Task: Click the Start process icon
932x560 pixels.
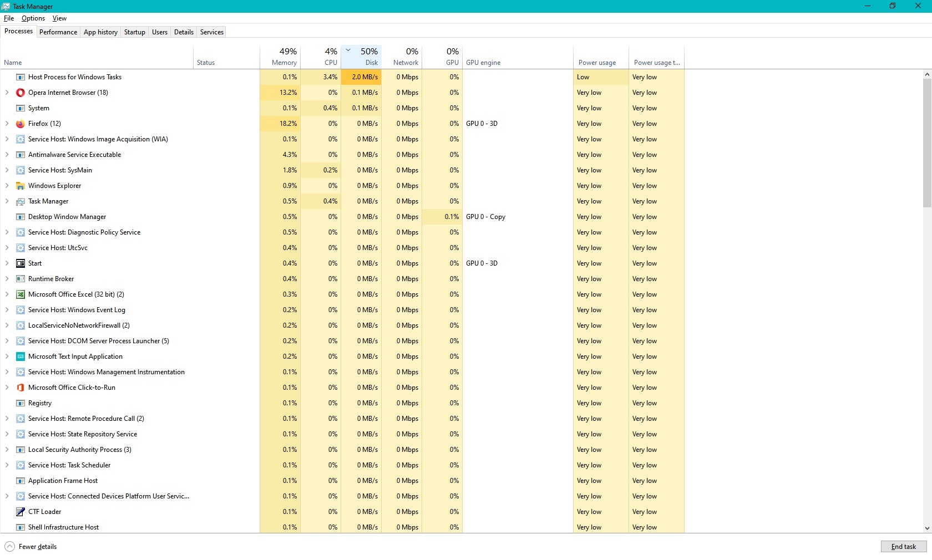Action: 21,263
